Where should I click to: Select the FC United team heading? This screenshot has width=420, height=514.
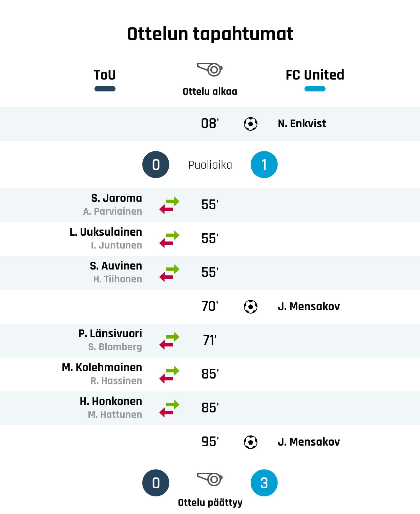pos(315,75)
